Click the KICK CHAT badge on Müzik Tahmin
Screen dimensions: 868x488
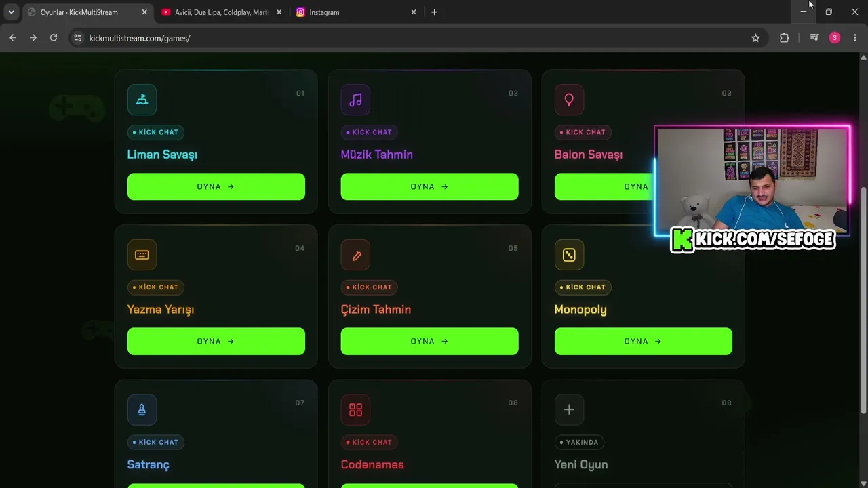tap(371, 132)
